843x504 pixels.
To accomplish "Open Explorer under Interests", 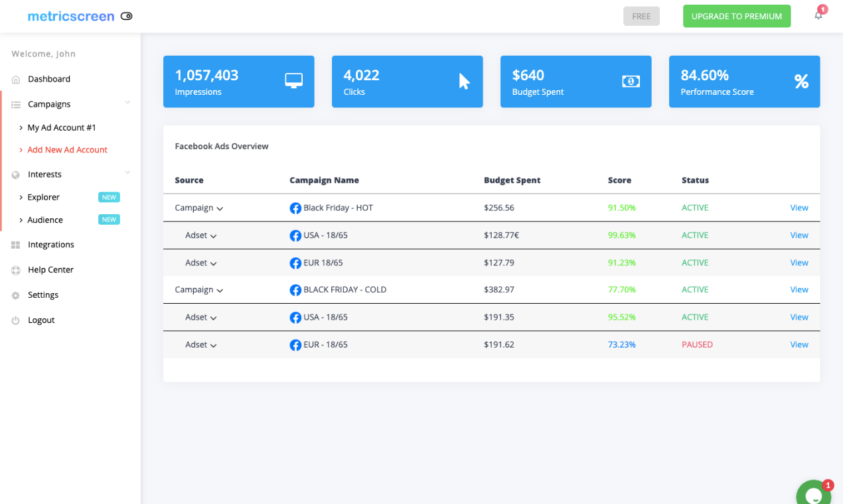I will (43, 197).
